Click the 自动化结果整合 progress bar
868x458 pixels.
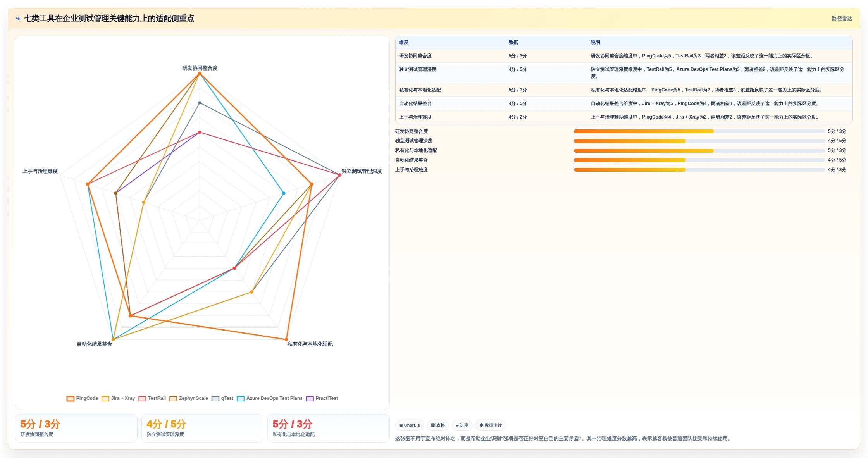point(699,160)
